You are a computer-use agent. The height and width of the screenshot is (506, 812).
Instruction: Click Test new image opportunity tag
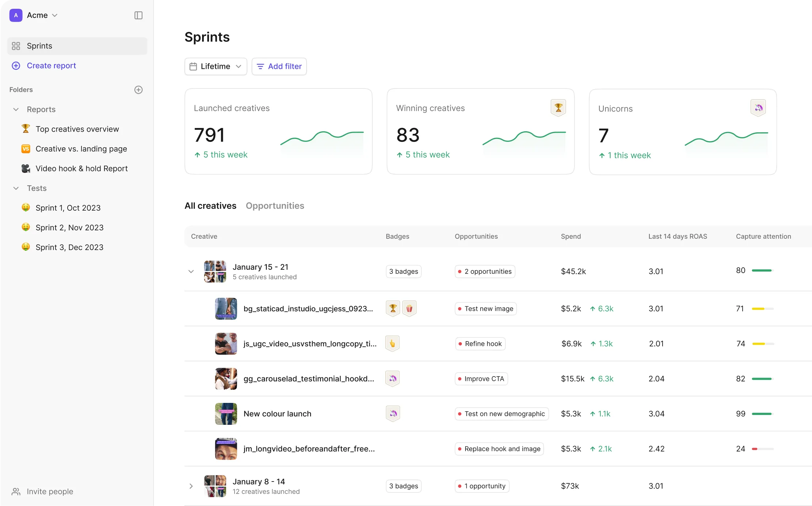click(x=485, y=309)
